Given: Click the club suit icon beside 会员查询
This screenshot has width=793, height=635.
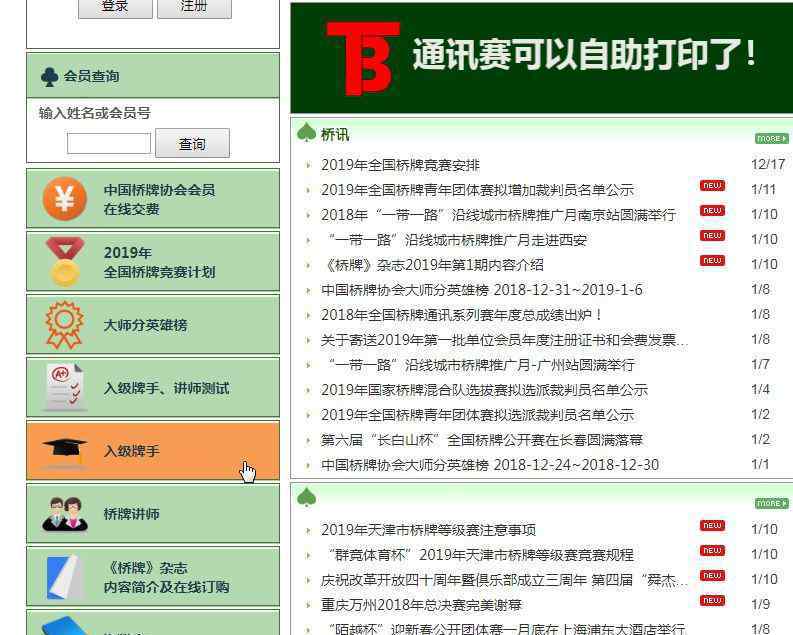Looking at the screenshot, I should click(50, 76).
